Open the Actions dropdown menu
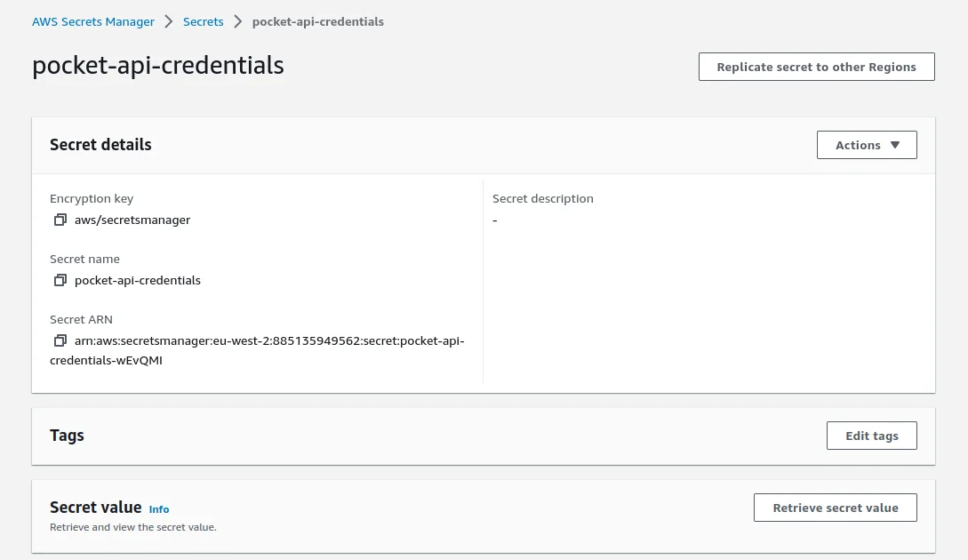 (x=866, y=145)
